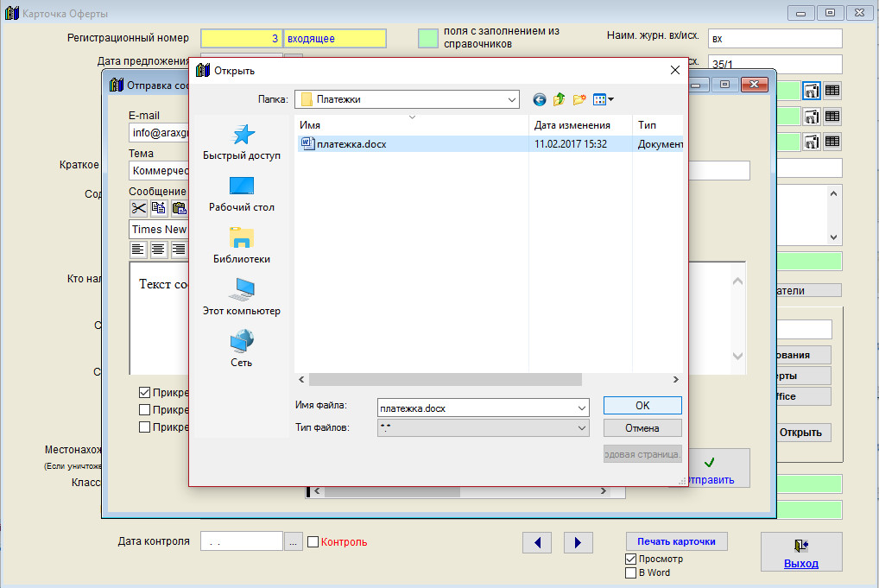Go to next card with right arrow
This screenshot has height=588, width=879.
pos(578,542)
